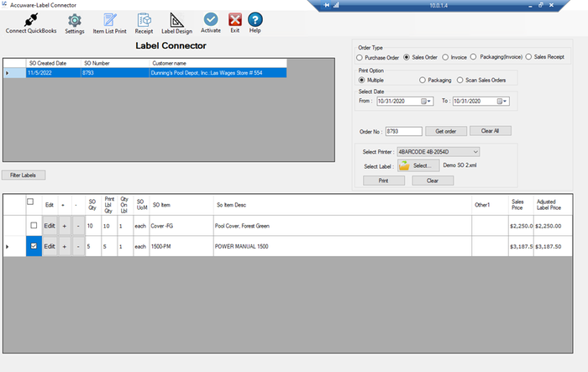Click the pin icon in remote session bar

click(x=327, y=5)
